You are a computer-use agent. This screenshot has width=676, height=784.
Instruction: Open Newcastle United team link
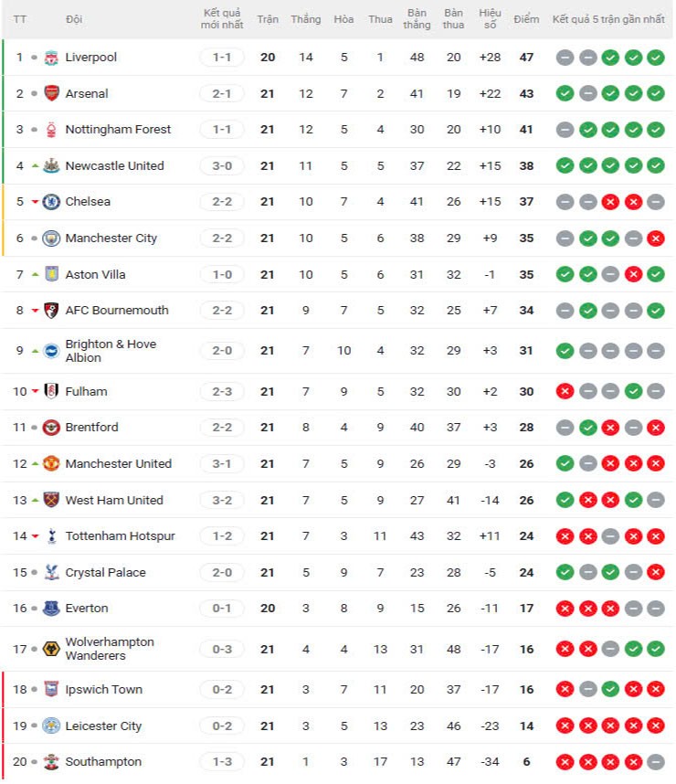pos(114,166)
